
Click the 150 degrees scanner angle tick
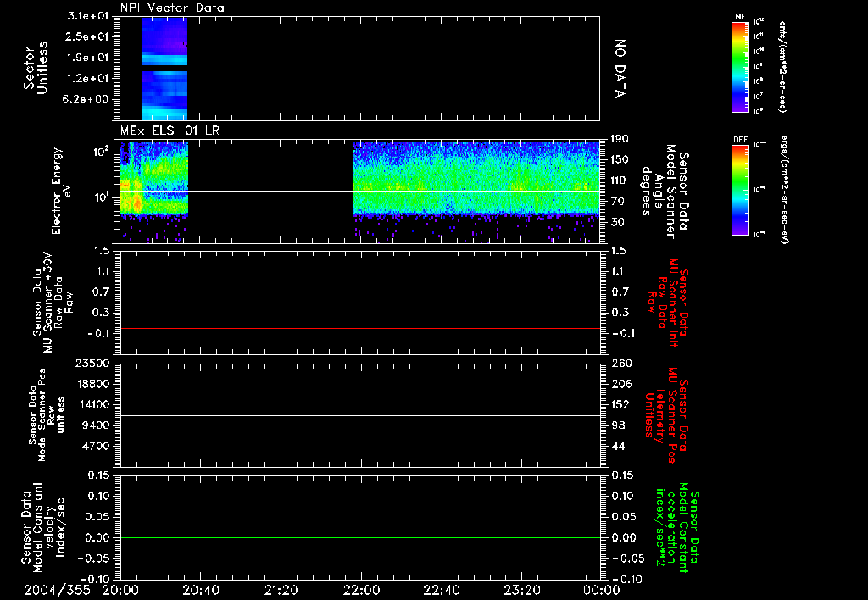point(620,160)
